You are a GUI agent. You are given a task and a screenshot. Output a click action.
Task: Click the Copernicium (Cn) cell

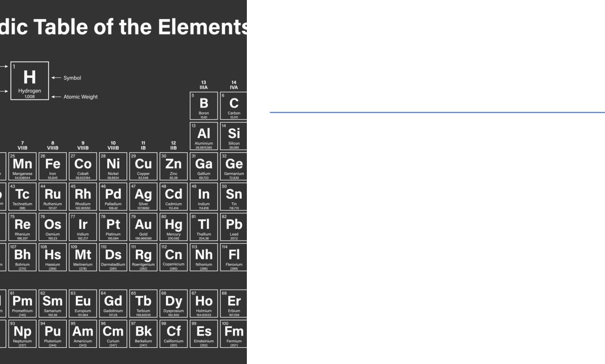174,257
